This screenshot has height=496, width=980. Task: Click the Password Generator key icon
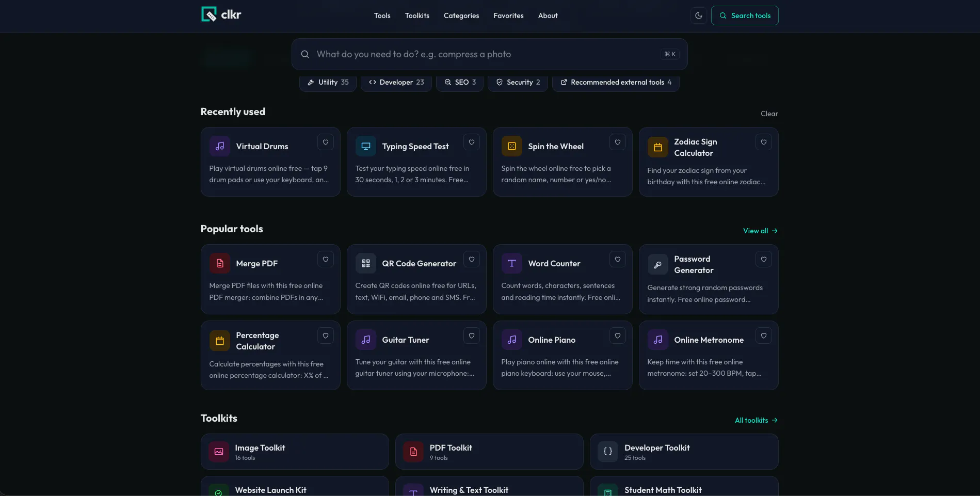click(658, 264)
